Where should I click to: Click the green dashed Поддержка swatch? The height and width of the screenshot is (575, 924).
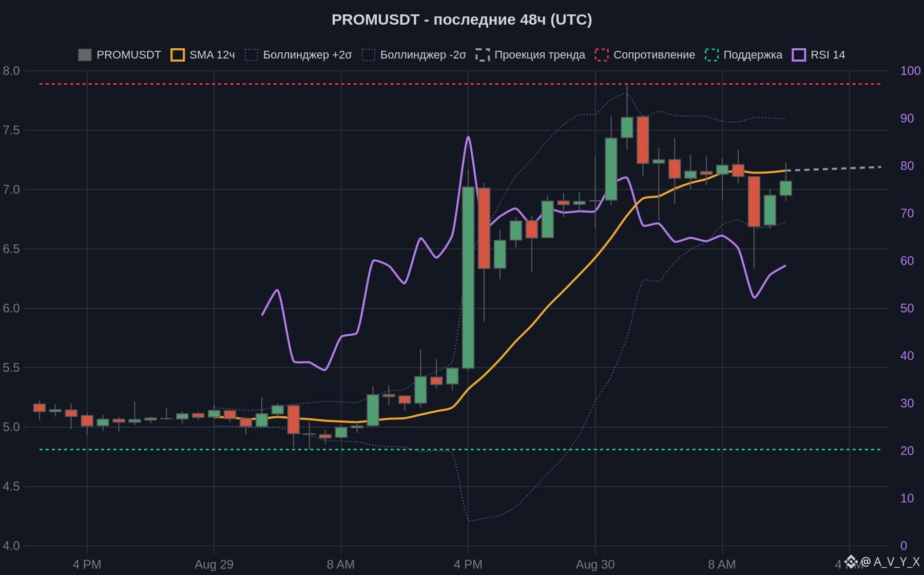711,55
